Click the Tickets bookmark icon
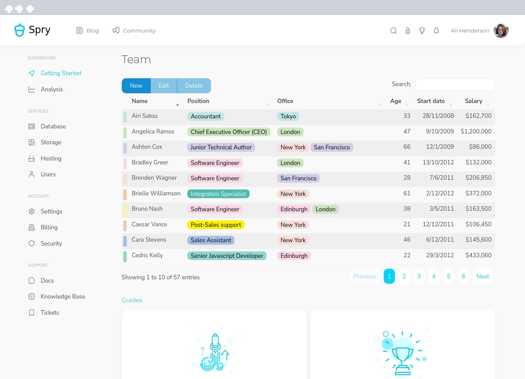The image size is (525, 379). [31, 312]
